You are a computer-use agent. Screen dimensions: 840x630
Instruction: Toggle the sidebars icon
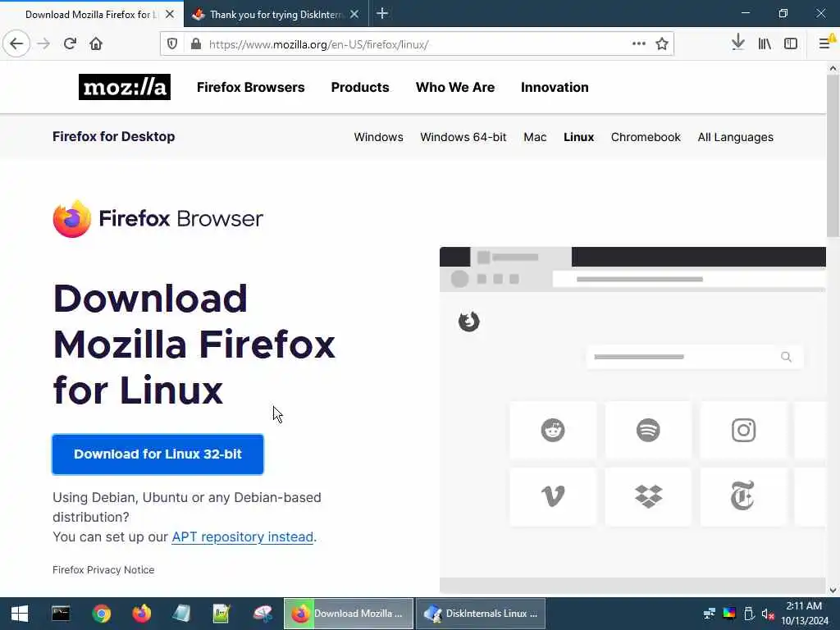tap(791, 44)
